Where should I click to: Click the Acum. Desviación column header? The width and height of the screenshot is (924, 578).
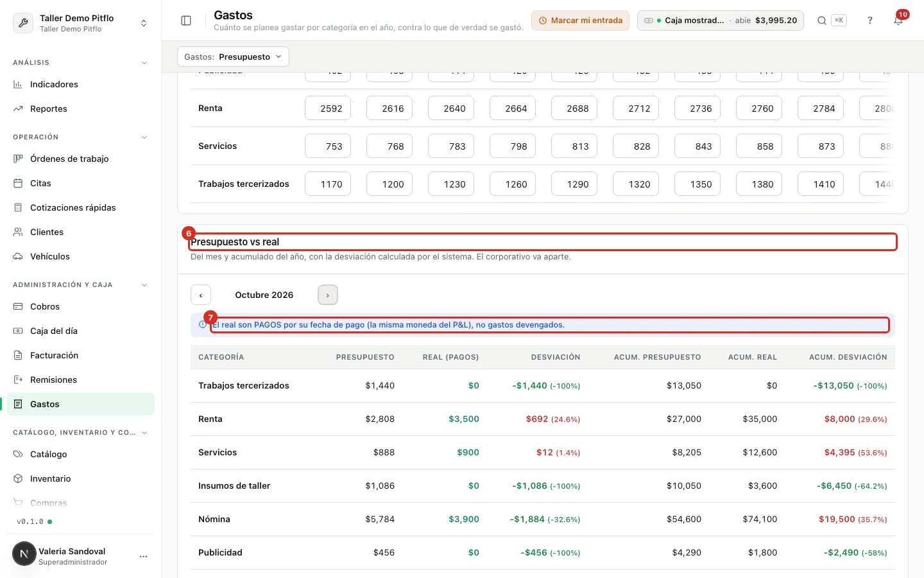848,357
